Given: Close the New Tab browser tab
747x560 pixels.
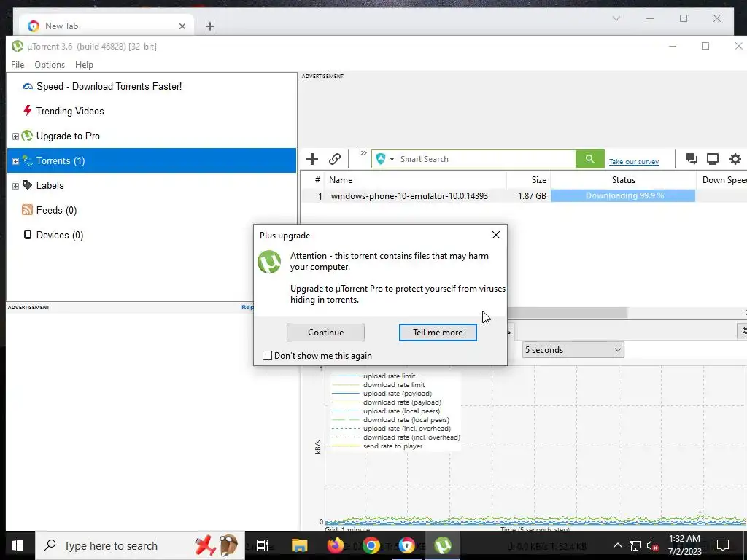Looking at the screenshot, I should (182, 26).
